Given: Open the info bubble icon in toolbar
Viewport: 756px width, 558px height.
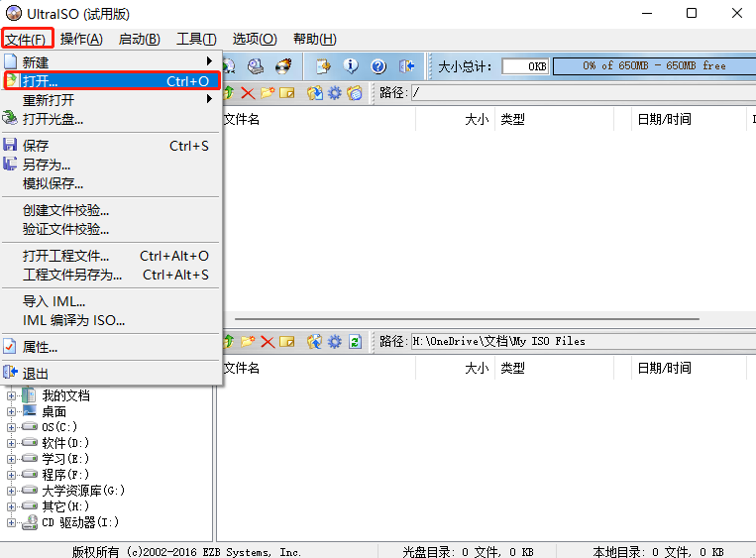Looking at the screenshot, I should 351,66.
